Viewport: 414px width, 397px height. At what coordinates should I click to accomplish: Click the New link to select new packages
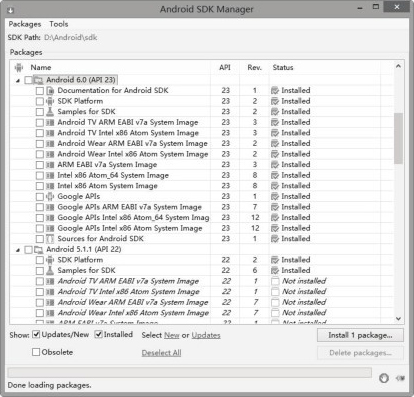tap(172, 335)
